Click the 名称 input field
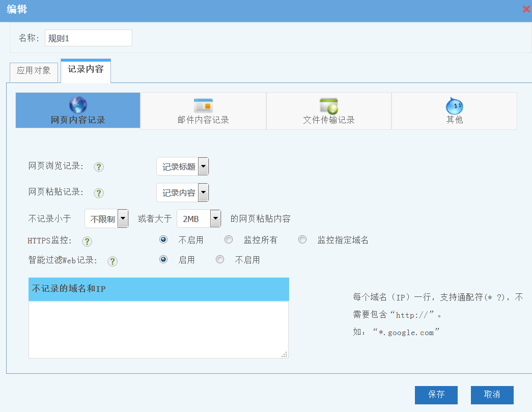Image resolution: width=532 pixels, height=412 pixels. click(x=89, y=38)
